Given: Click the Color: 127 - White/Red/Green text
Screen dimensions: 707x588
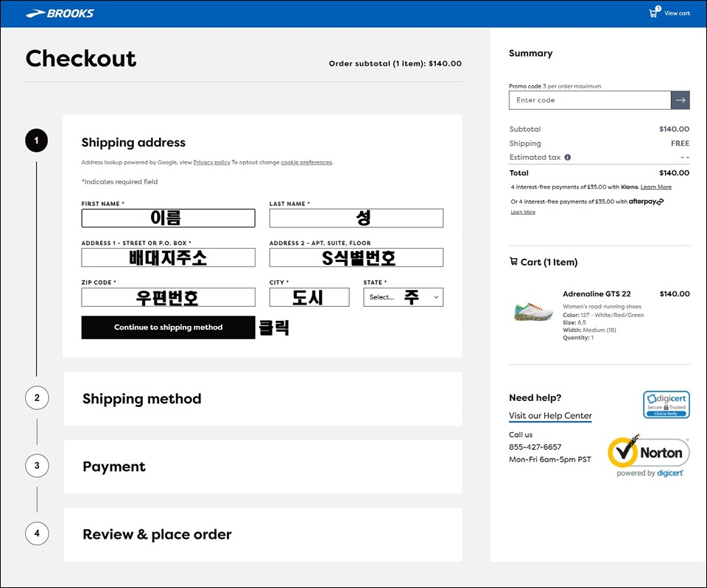Looking at the screenshot, I should tap(603, 315).
